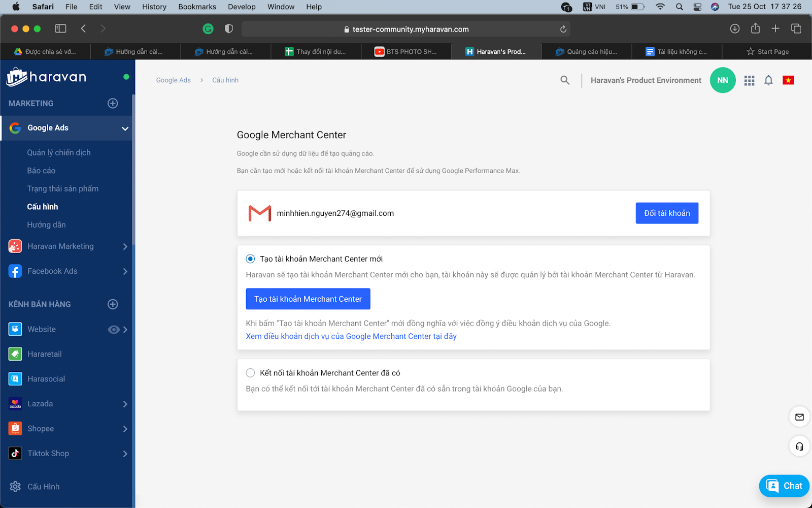Add a sales channel with plus icon

point(113,304)
